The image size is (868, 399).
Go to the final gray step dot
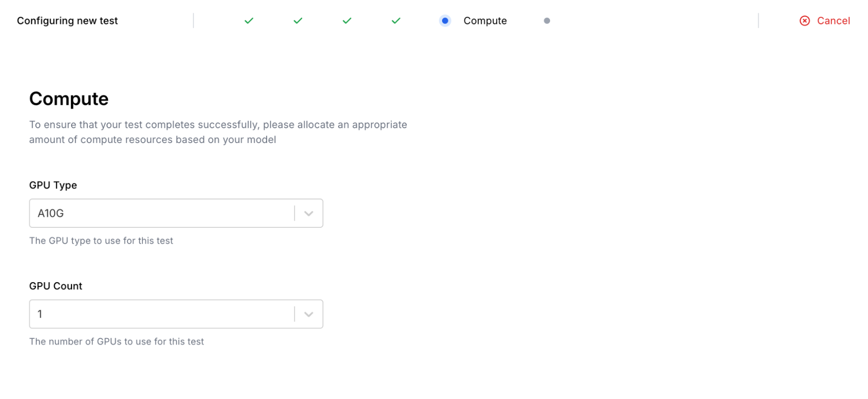pos(547,21)
